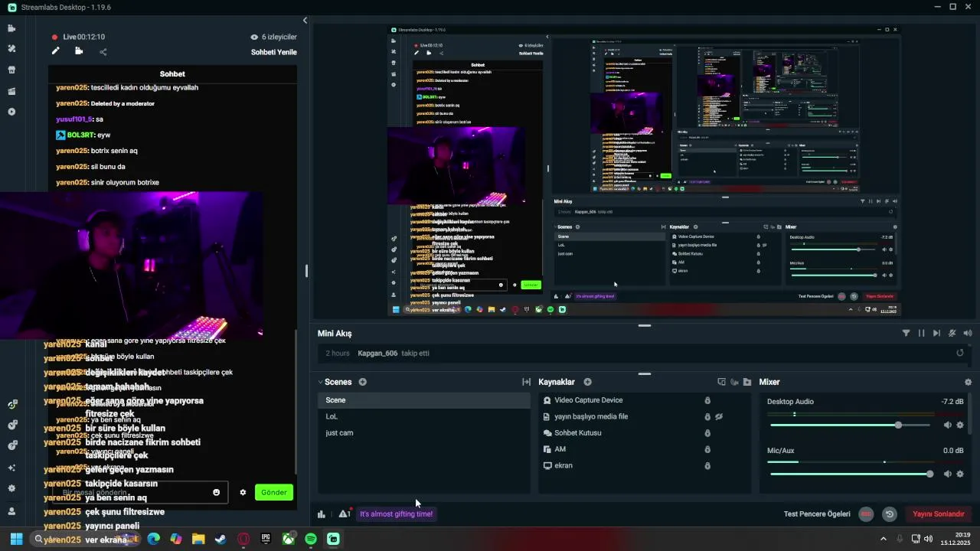Screen dimensions: 980x551
Task: Open performance stats bar chart icon
Action: tap(322, 514)
